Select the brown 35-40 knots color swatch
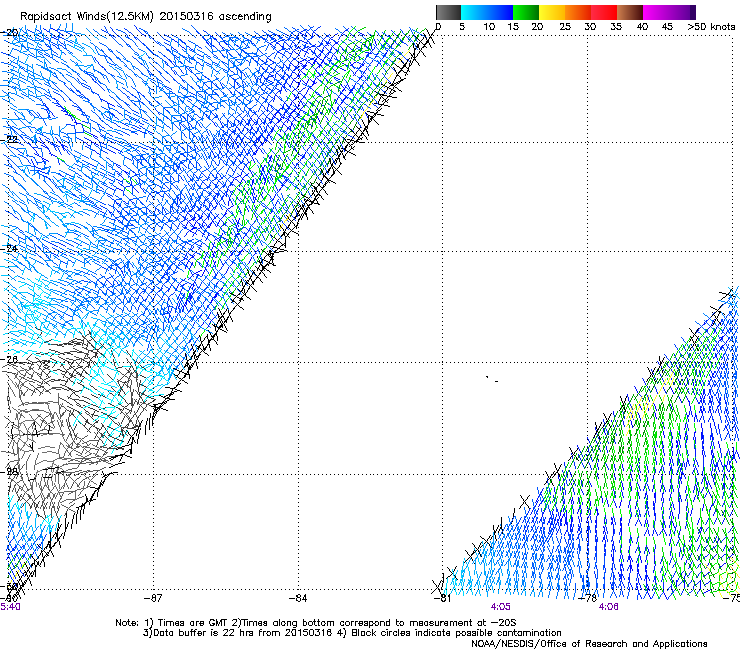 pos(630,12)
